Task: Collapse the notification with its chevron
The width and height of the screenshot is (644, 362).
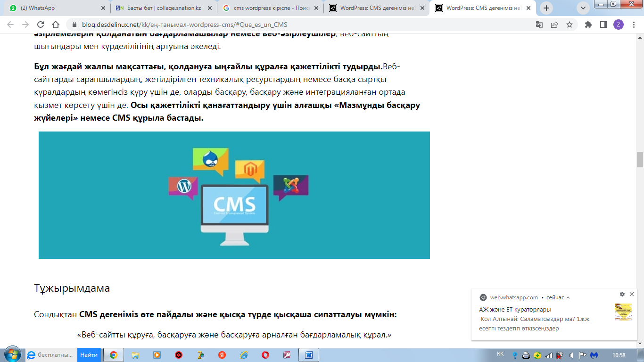Action: click(568, 297)
